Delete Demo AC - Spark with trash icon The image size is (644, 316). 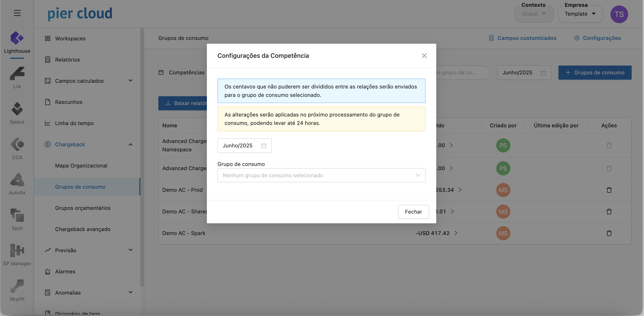609,233
